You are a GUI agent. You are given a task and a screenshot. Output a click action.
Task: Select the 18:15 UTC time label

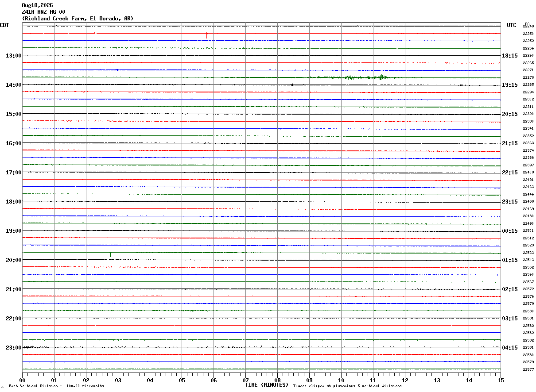click(510, 55)
